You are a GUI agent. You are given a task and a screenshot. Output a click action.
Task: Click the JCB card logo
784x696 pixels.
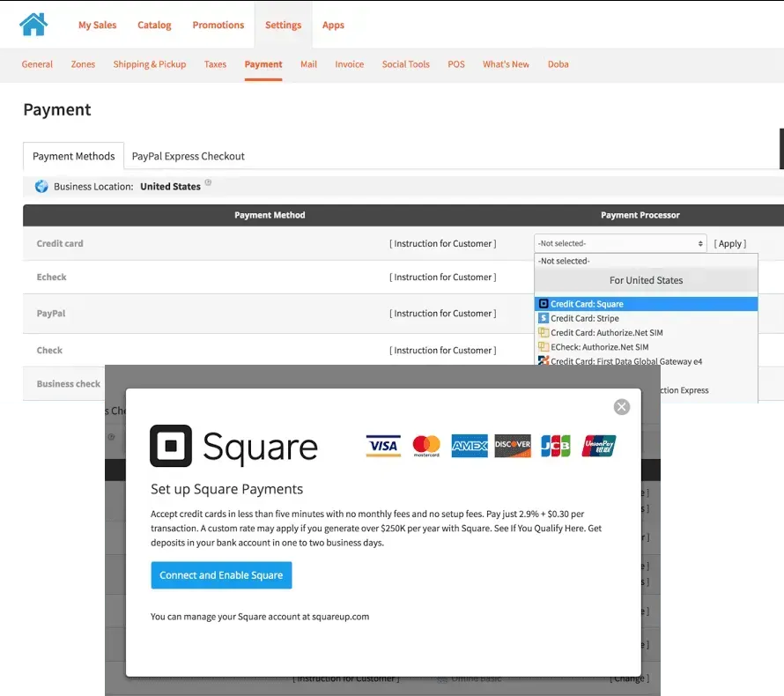556,446
